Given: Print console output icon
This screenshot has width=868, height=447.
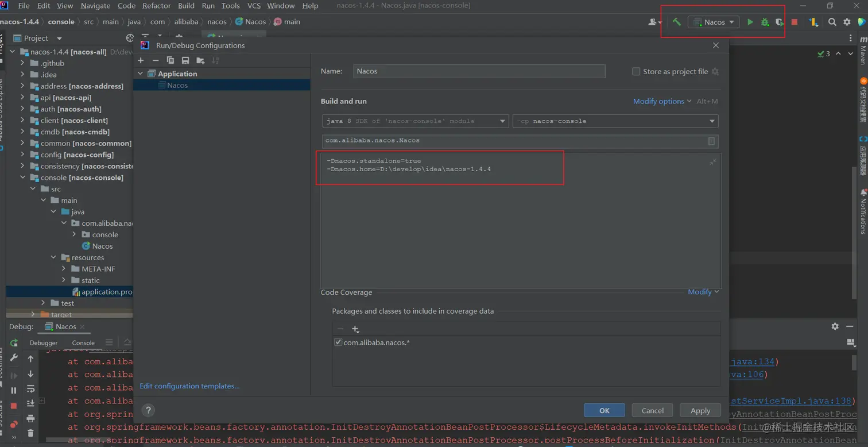Looking at the screenshot, I should [31, 418].
